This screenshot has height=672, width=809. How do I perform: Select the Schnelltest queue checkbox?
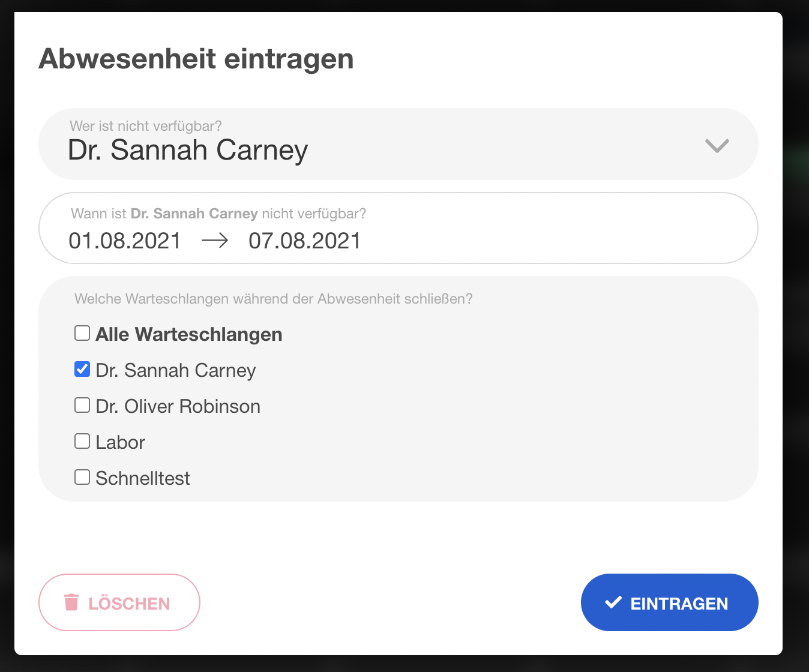[82, 477]
